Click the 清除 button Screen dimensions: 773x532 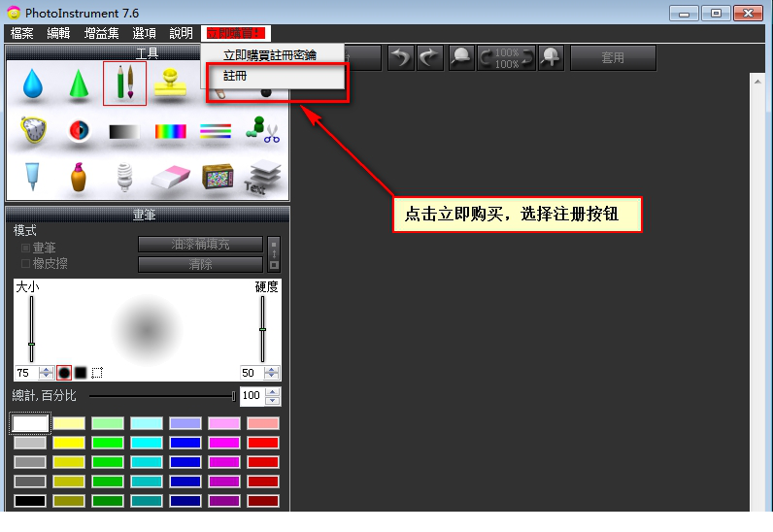click(200, 264)
